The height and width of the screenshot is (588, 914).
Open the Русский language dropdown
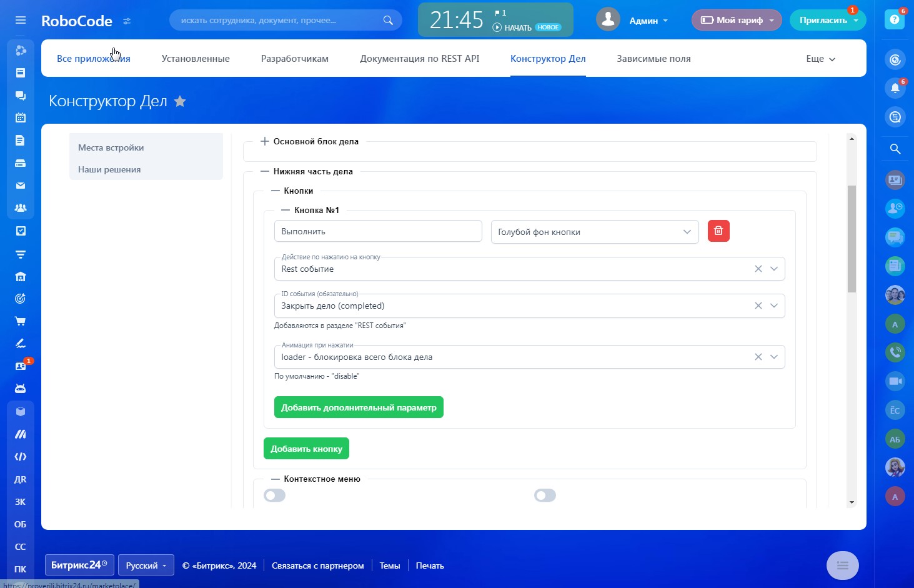click(146, 566)
